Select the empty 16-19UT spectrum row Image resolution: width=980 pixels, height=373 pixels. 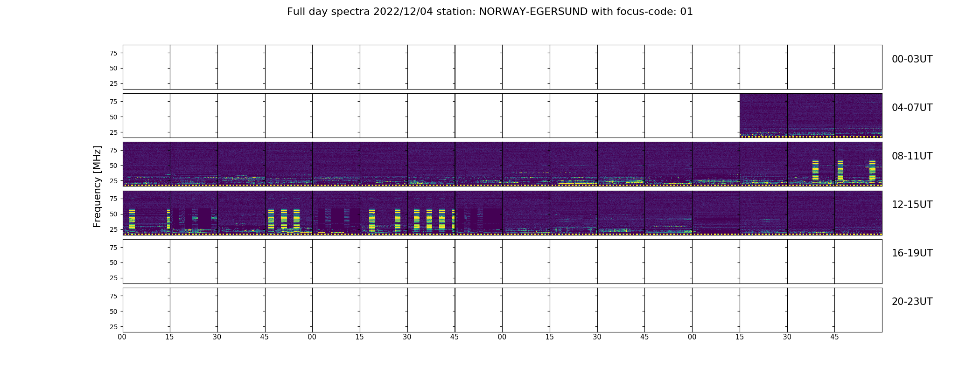click(502, 262)
